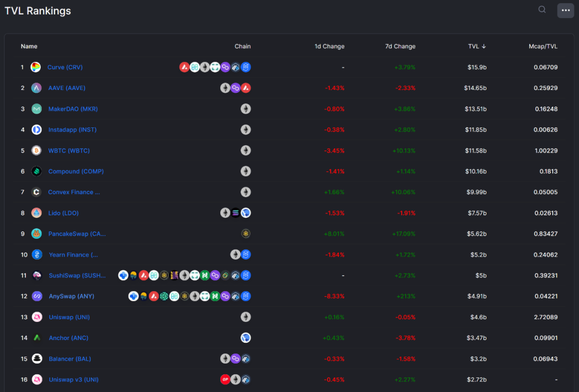Sort by the TVL column header
579x392 pixels.
tap(477, 46)
